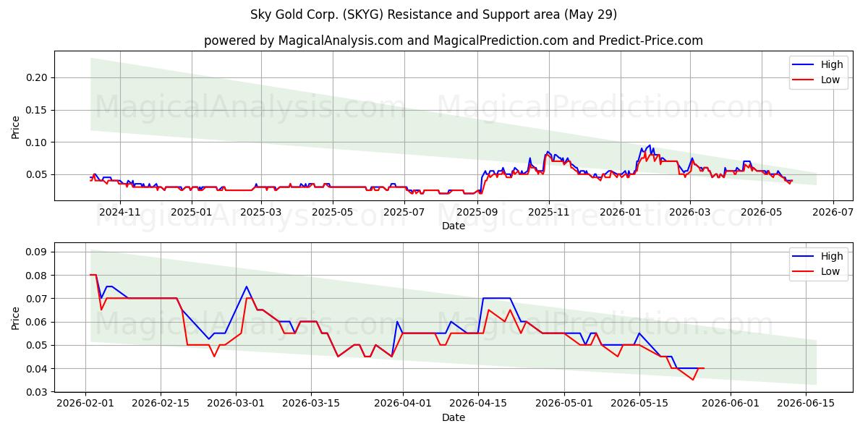The height and width of the screenshot is (434, 868).
Task: Click the '0.05' y-axis tick in the top chart
Action: 36,174
